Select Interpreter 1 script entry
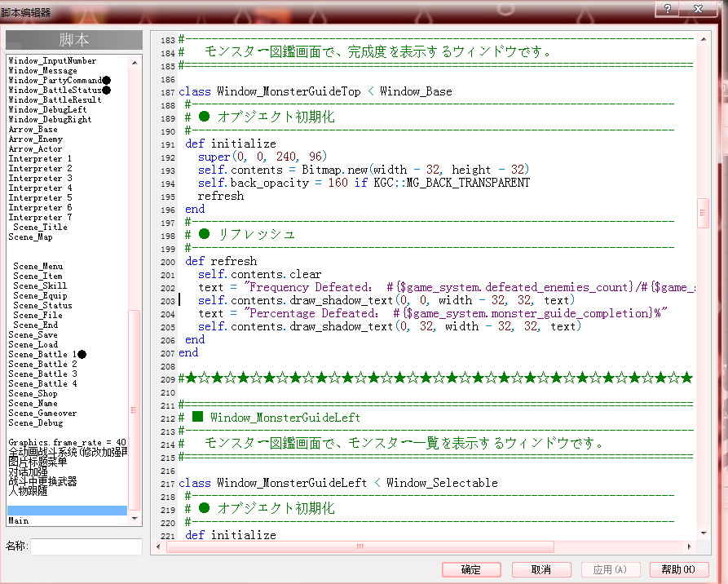 (40, 158)
